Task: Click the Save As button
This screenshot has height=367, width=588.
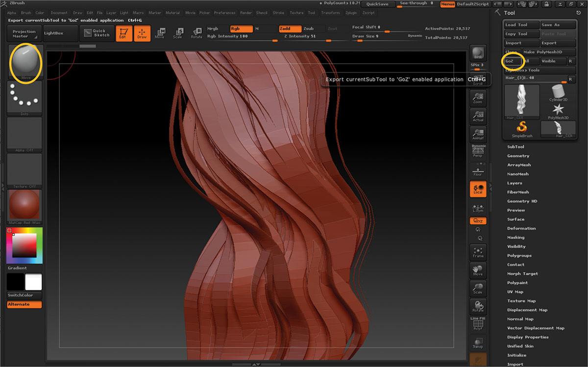Action: tap(558, 25)
